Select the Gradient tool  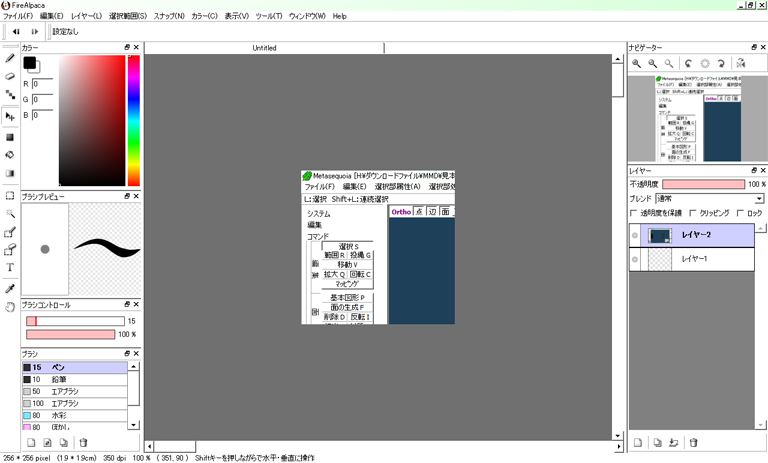click(x=10, y=173)
